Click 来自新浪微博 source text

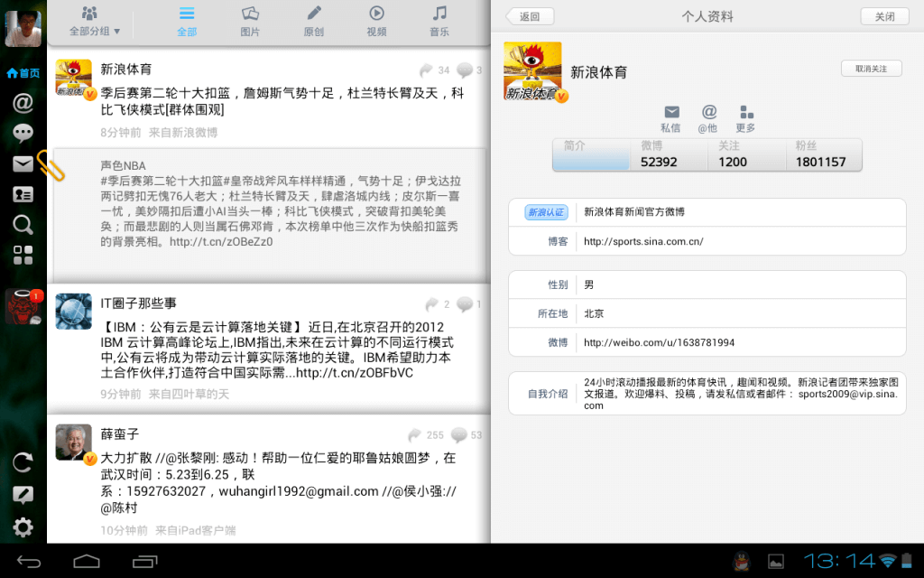coord(182,133)
